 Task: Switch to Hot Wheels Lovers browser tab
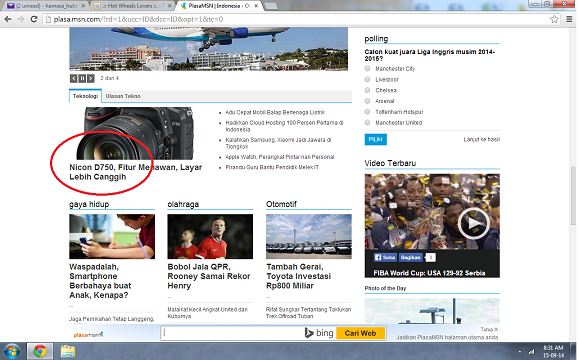132,6
